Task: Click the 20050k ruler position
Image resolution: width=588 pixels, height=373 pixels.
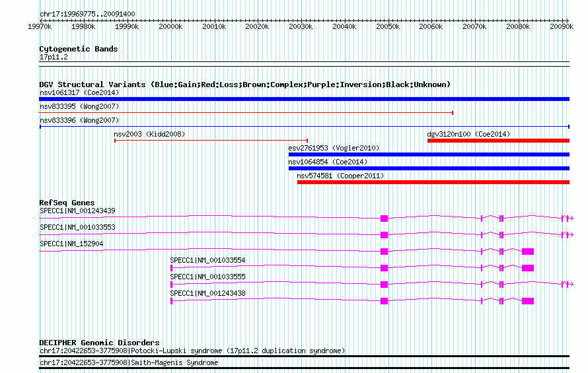Action: (x=388, y=26)
